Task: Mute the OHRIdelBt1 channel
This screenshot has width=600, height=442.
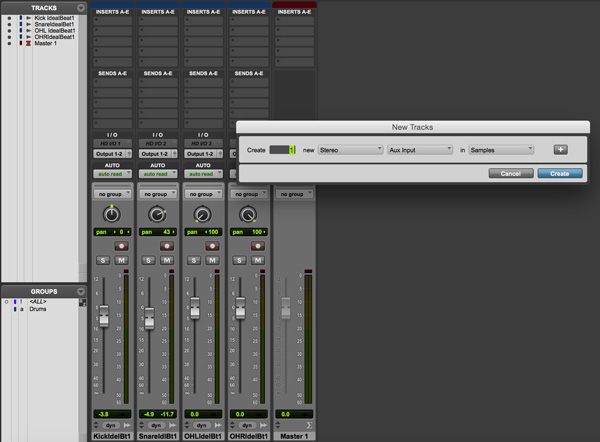Action: pyautogui.click(x=258, y=261)
